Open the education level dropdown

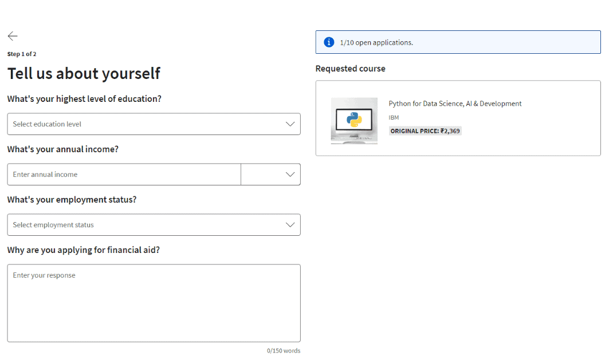[154, 124]
